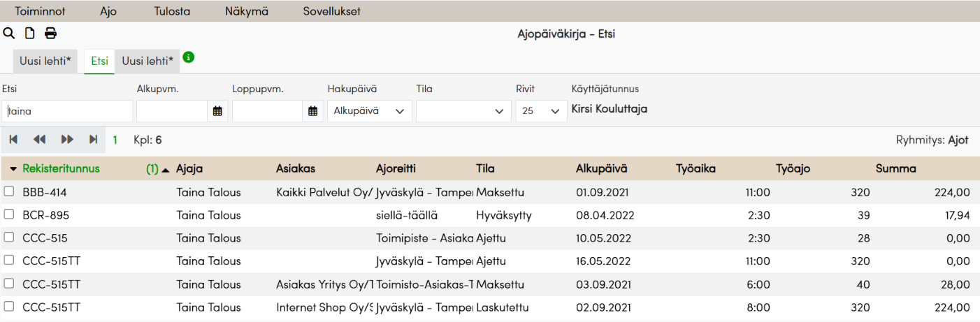Jump to the last results page

(x=93, y=140)
